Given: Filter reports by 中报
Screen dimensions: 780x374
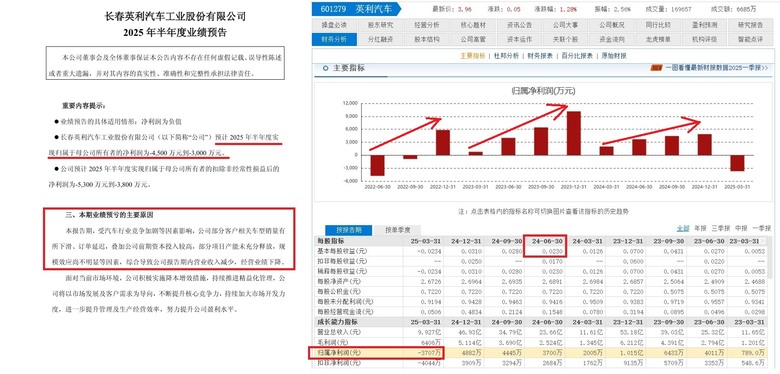Looking at the screenshot, I should (741, 228).
